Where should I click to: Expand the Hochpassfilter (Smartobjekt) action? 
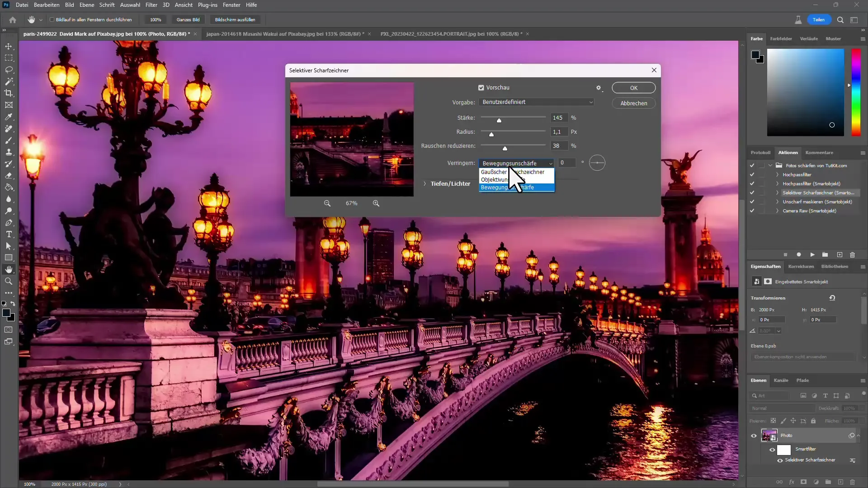[777, 183]
